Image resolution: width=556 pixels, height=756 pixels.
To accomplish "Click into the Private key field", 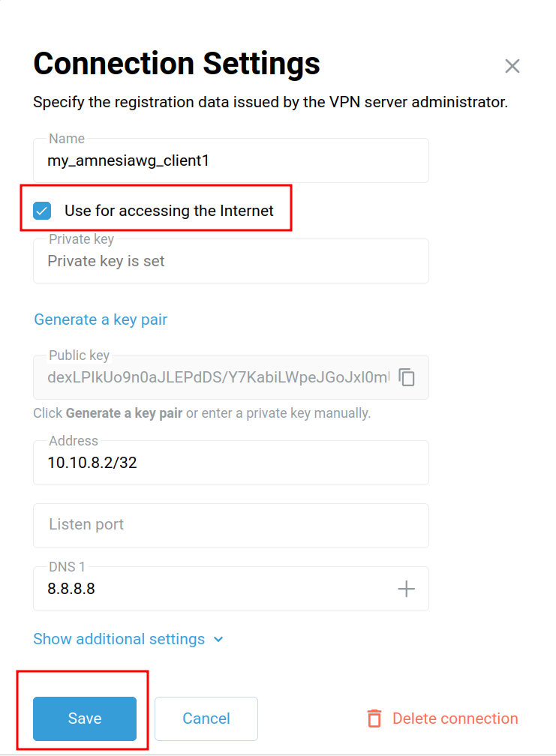I will [230, 262].
